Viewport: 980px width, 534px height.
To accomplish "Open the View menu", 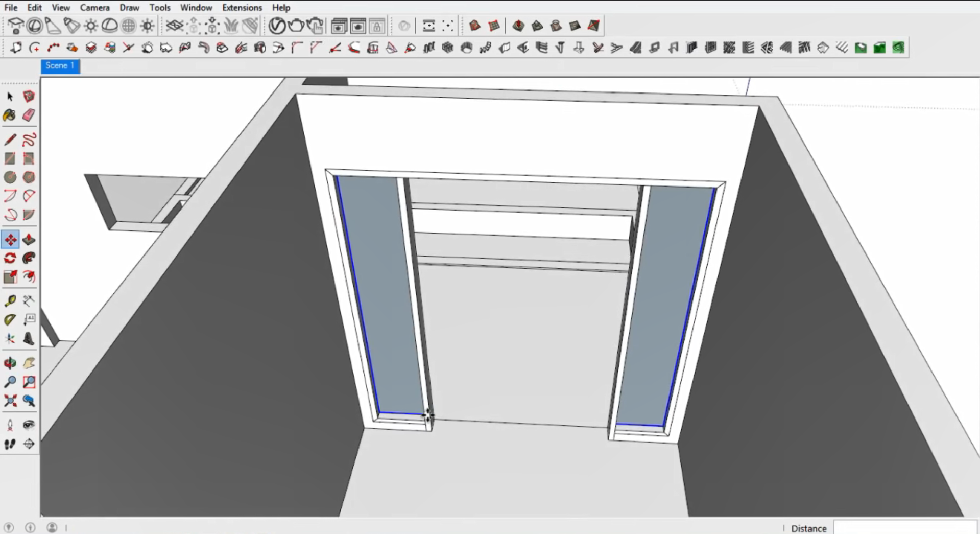I will click(61, 8).
